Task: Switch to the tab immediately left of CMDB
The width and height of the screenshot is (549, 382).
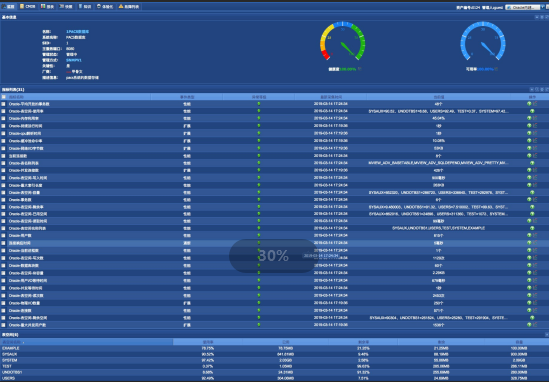Action: pos(8,6)
